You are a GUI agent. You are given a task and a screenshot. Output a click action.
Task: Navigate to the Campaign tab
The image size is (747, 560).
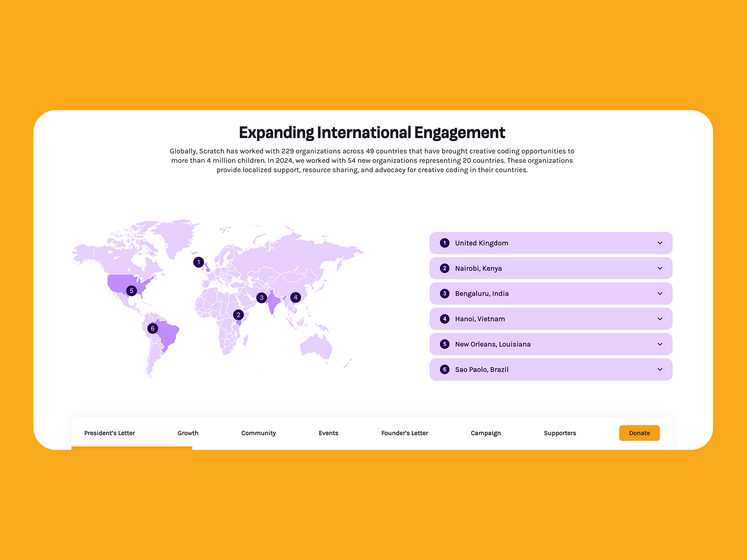click(x=486, y=433)
